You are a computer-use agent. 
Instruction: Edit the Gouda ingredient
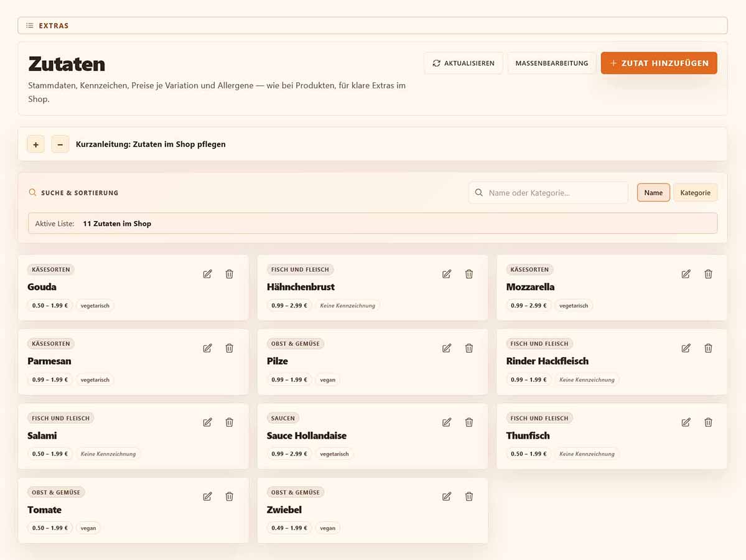[207, 274]
